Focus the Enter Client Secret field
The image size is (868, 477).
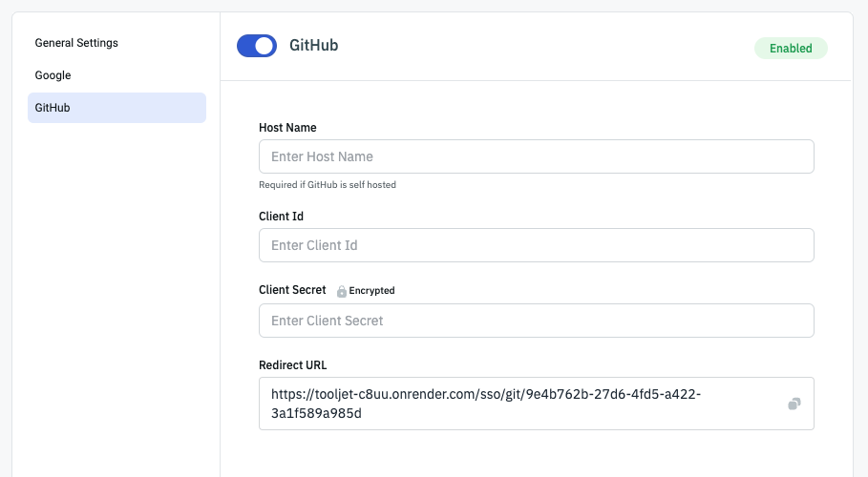click(536, 321)
